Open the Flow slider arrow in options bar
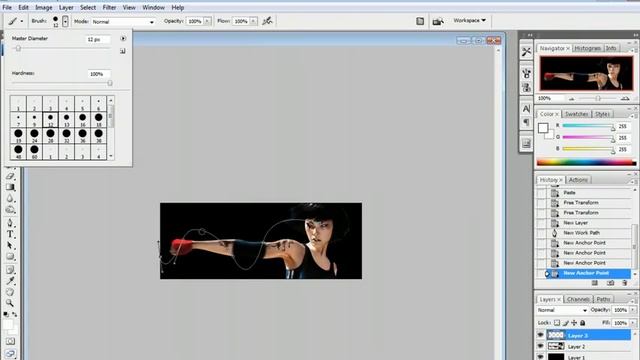640x360 pixels. 253,21
